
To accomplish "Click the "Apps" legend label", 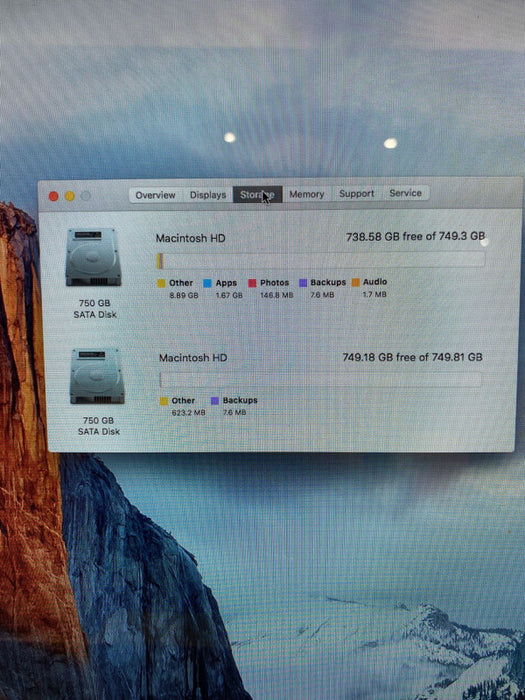I will coord(226,283).
